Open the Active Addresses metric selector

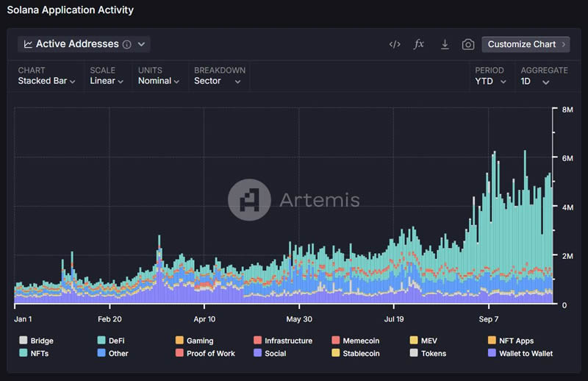point(84,44)
